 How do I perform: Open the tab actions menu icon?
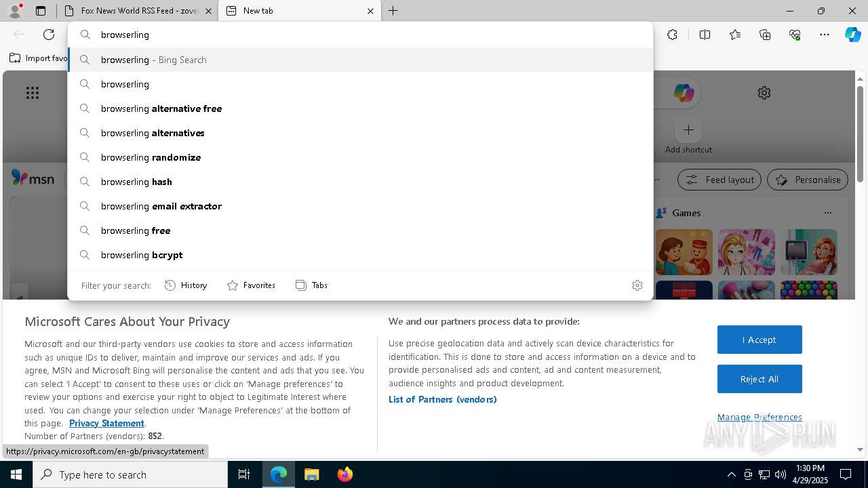(x=41, y=11)
